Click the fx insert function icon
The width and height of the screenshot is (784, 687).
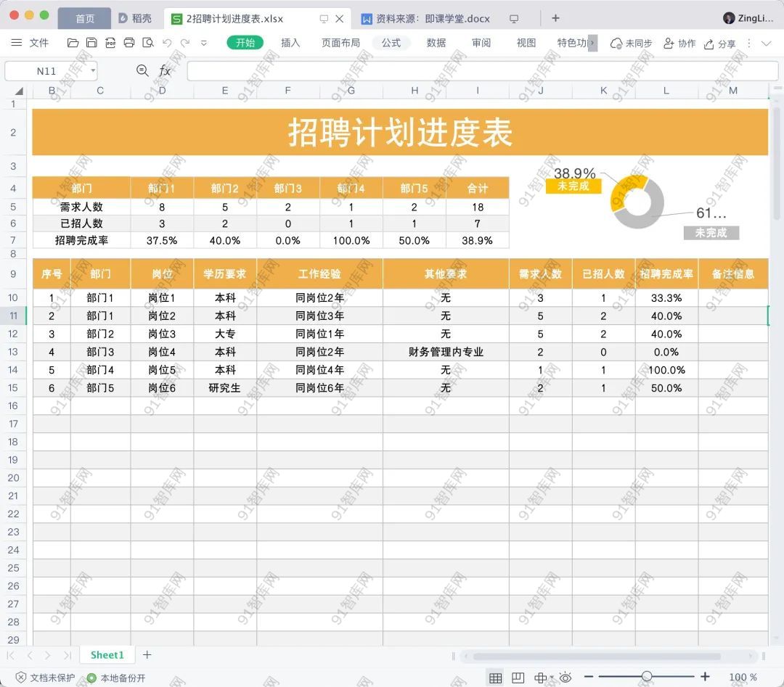[165, 70]
